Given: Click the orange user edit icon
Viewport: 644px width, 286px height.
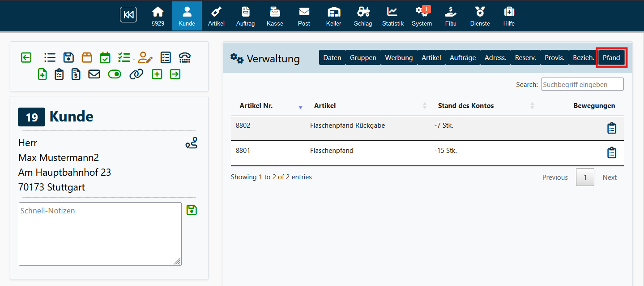Looking at the screenshot, I should (x=145, y=57).
